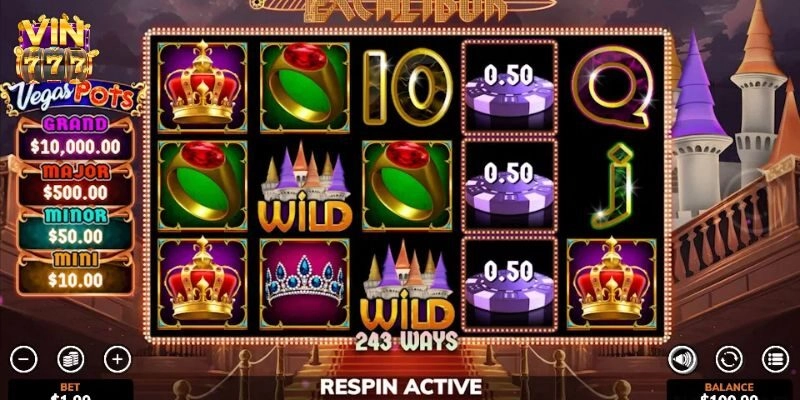Click the green J symbol on the reels
The height and width of the screenshot is (400, 800).
pos(611,186)
